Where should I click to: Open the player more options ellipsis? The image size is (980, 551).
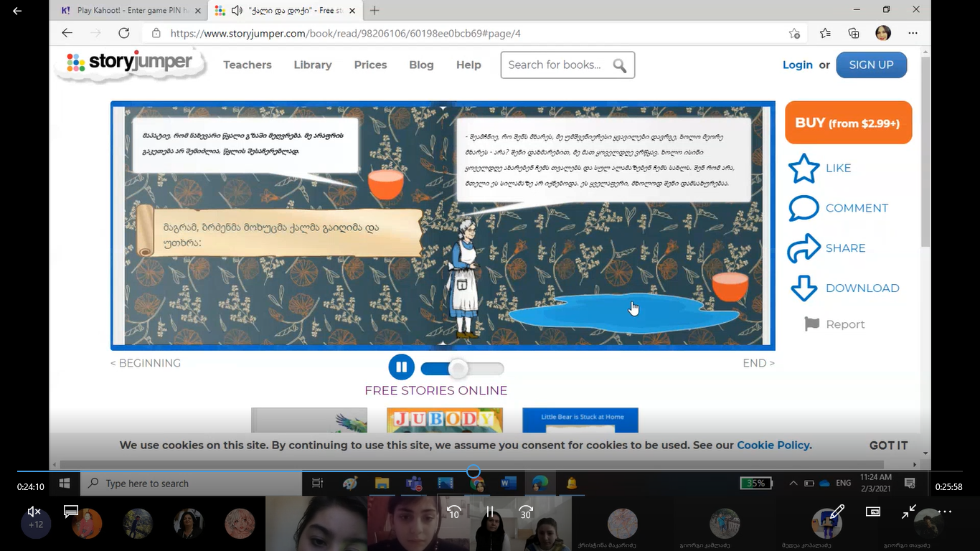point(945,512)
